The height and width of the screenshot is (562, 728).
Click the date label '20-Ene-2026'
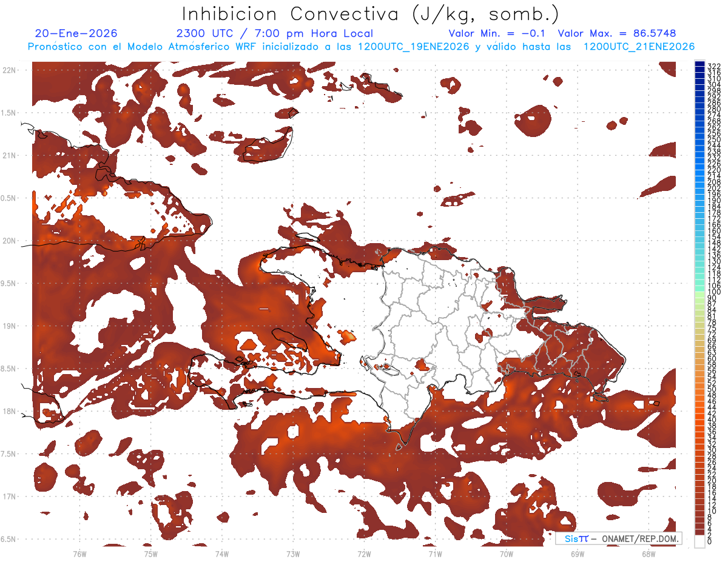pyautogui.click(x=76, y=33)
